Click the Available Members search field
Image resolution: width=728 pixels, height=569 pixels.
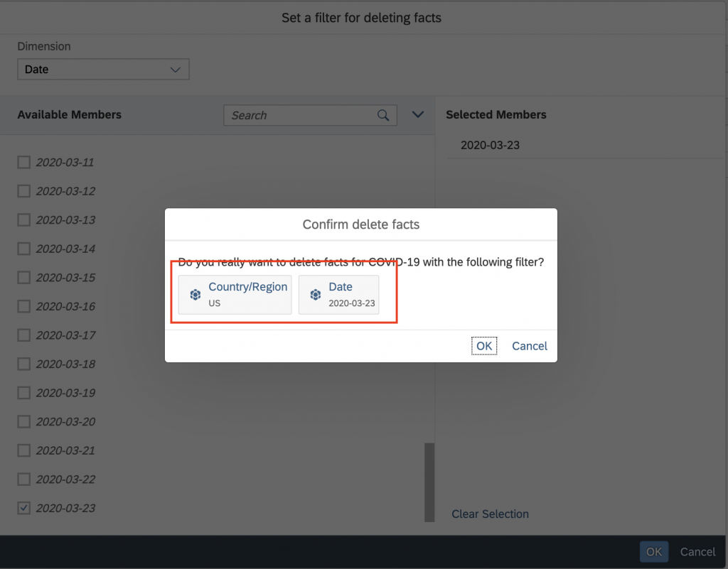click(x=310, y=115)
